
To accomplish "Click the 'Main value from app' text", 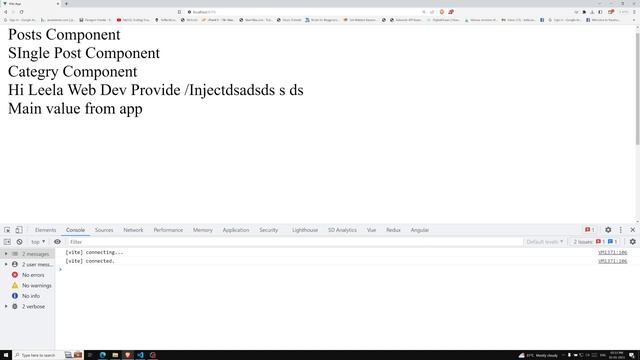I will tap(76, 109).
